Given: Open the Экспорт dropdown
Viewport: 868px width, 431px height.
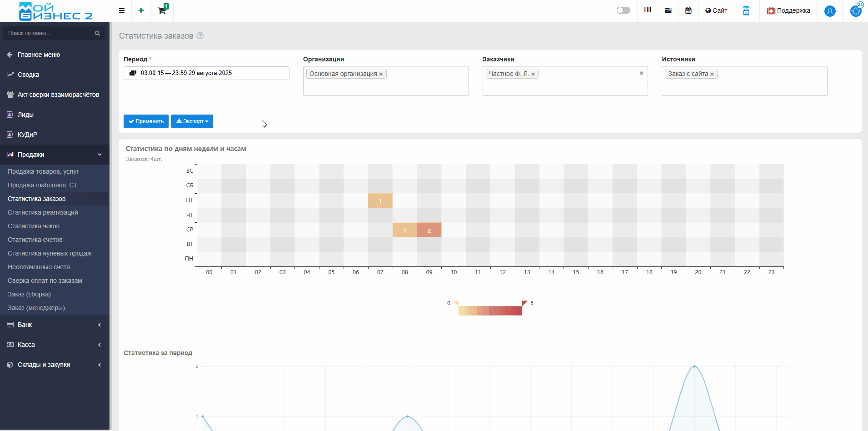Looking at the screenshot, I should pyautogui.click(x=192, y=121).
